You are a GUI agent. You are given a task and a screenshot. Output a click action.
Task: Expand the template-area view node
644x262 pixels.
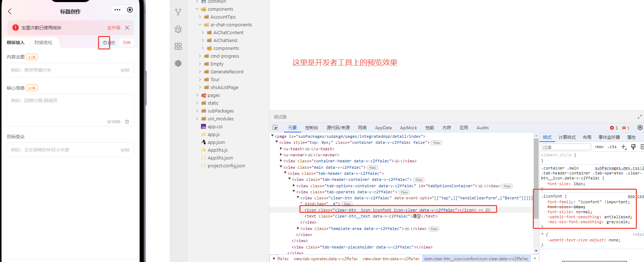tap(298, 229)
